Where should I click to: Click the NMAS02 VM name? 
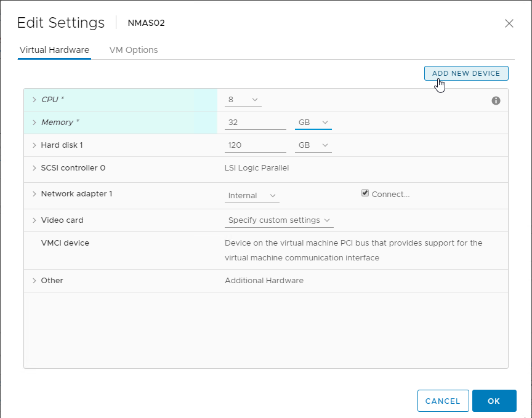146,23
